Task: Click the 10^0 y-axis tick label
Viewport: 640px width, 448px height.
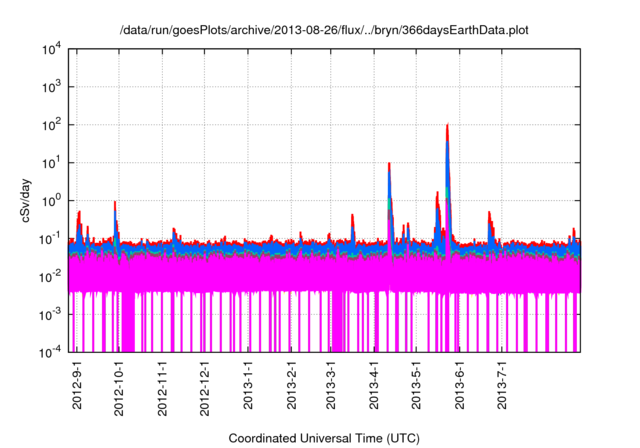Action: point(50,201)
